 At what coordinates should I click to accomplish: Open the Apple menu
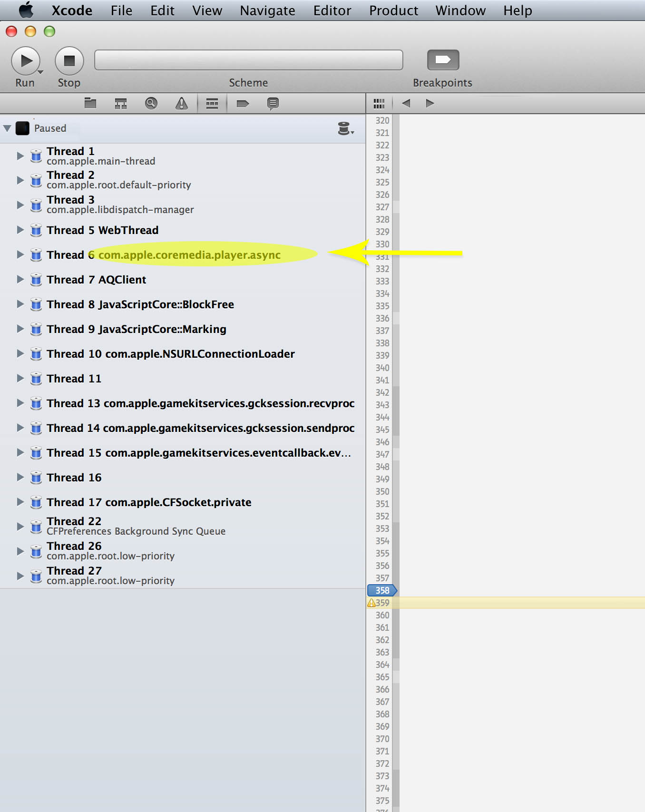[26, 10]
